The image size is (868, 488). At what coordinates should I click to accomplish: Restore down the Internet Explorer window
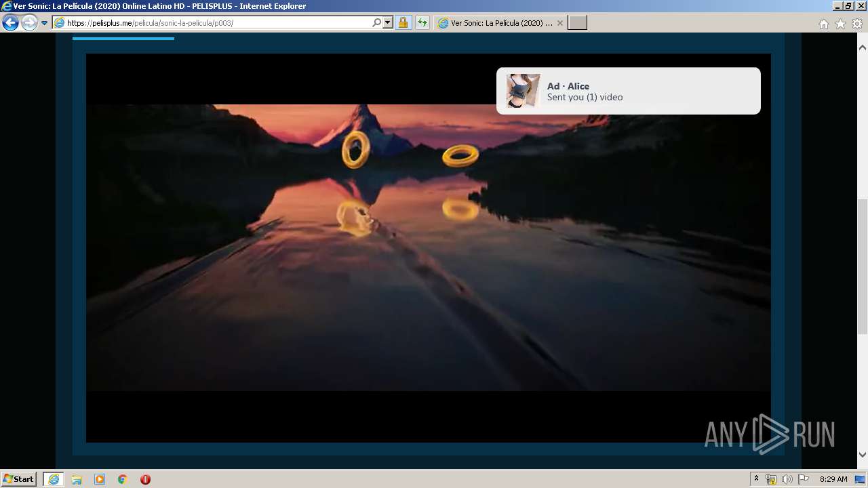(x=848, y=5)
